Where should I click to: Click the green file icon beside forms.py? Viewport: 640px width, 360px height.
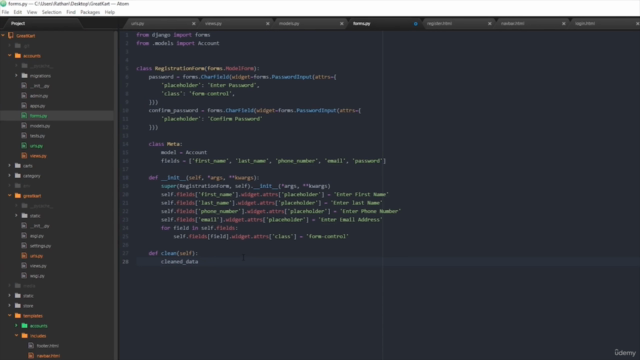coord(24,116)
